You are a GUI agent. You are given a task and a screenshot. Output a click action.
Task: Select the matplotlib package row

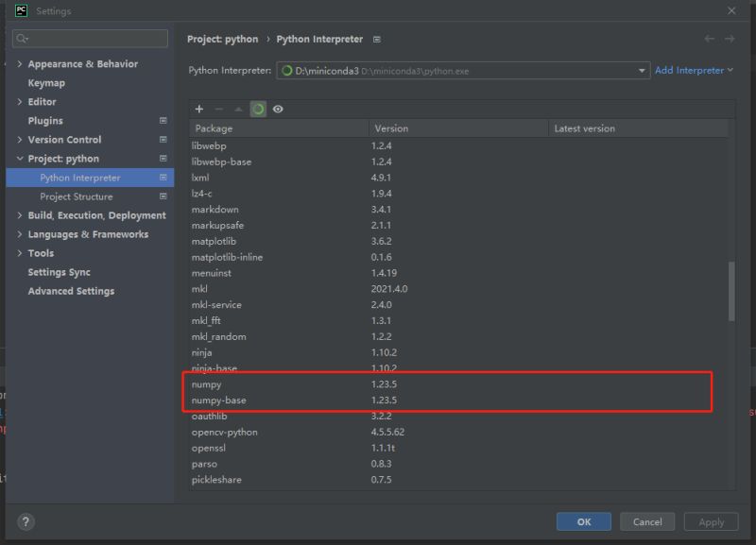click(x=458, y=241)
